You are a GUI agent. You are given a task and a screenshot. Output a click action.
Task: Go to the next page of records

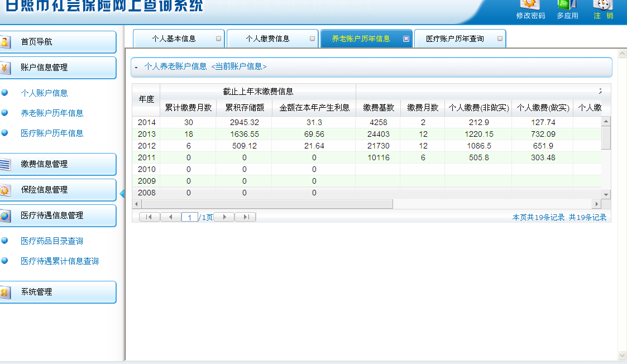[x=224, y=217]
